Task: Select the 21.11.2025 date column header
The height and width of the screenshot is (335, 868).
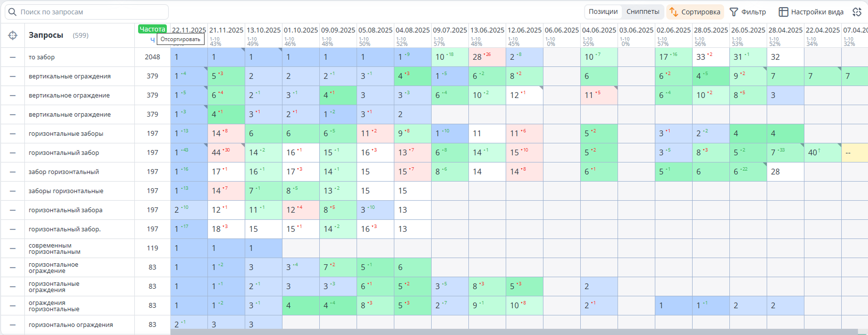Action: (226, 30)
